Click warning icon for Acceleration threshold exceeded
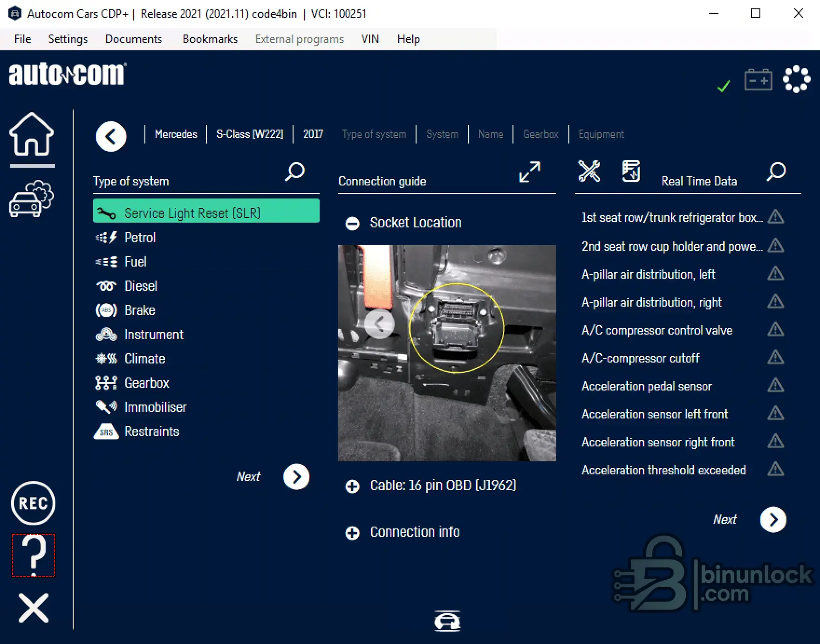This screenshot has height=644, width=820. click(x=775, y=469)
